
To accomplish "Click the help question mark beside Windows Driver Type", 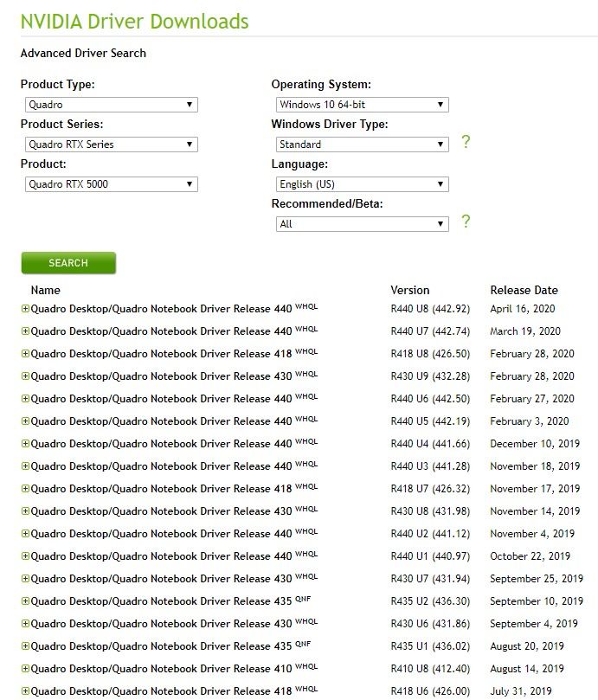I will click(466, 142).
